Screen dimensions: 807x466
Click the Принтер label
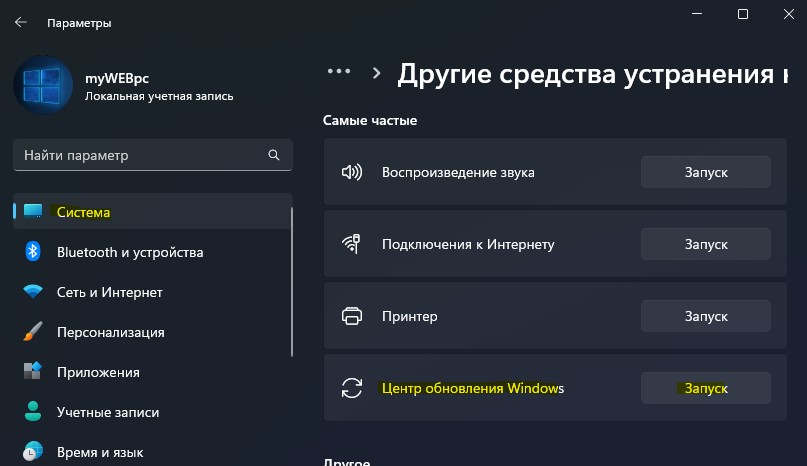pos(410,316)
